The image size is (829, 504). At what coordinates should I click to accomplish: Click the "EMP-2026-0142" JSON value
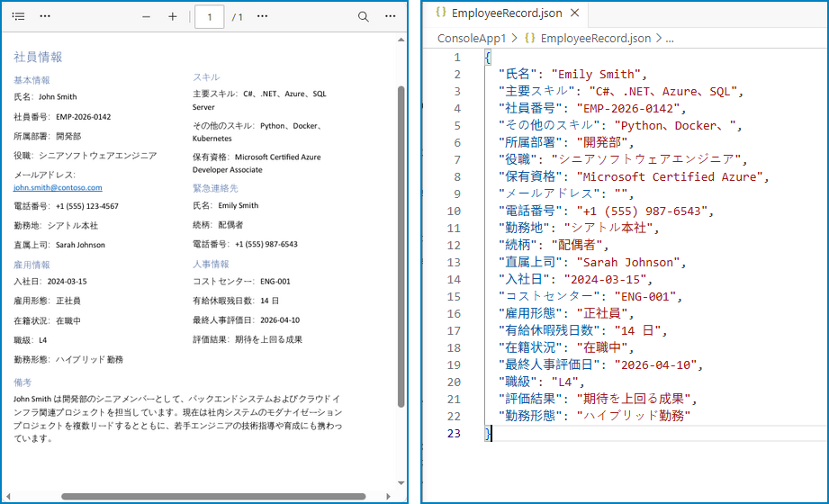click(628, 109)
